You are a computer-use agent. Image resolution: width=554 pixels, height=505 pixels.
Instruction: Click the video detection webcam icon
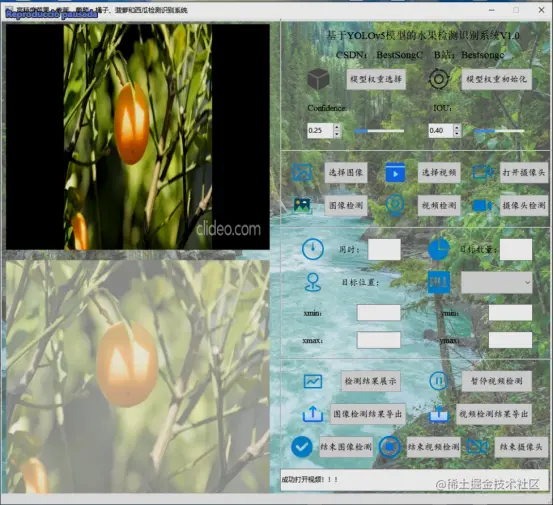395,205
